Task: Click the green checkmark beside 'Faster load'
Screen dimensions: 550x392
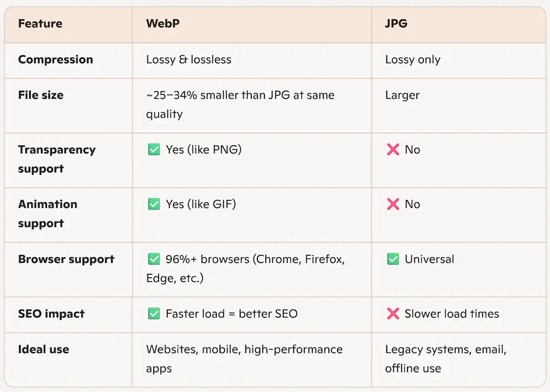Action: pyautogui.click(x=154, y=314)
